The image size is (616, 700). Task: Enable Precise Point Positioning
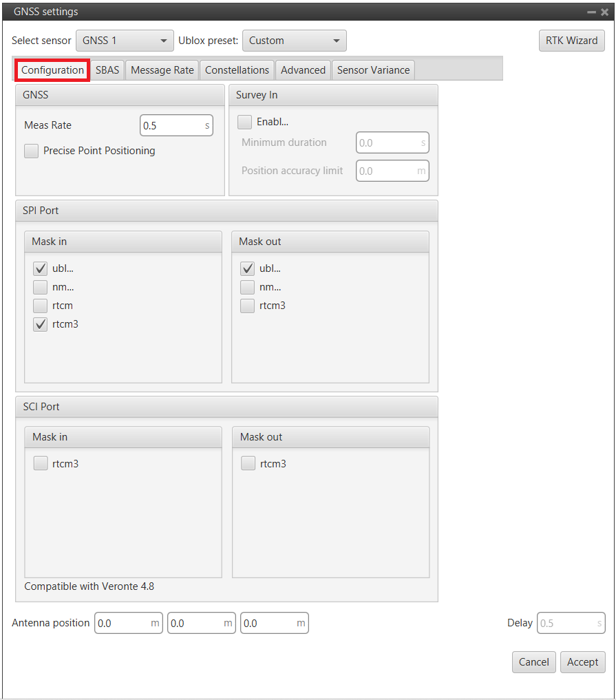click(32, 151)
